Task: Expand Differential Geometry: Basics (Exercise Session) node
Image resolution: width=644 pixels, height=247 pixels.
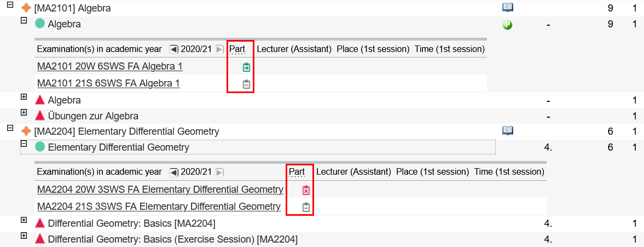Action: 24,235
